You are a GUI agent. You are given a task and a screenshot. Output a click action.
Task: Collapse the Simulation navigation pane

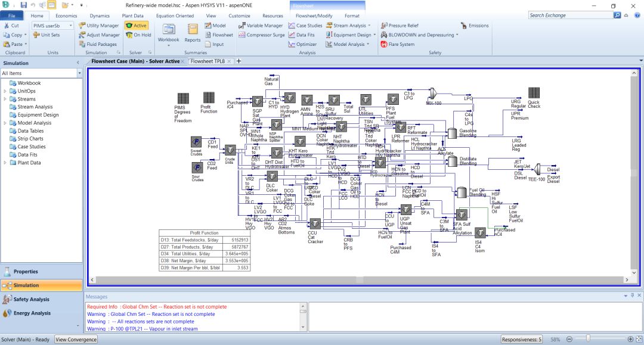click(x=78, y=63)
